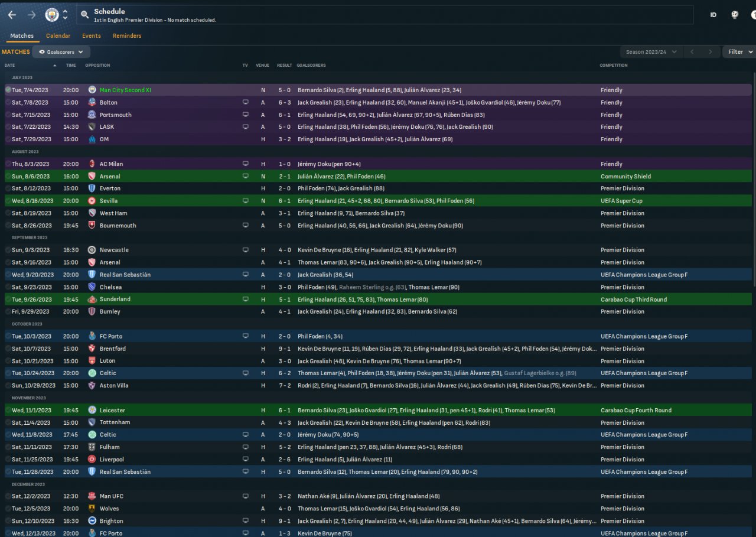Click the TV icon on the Sevilla row

245,201
